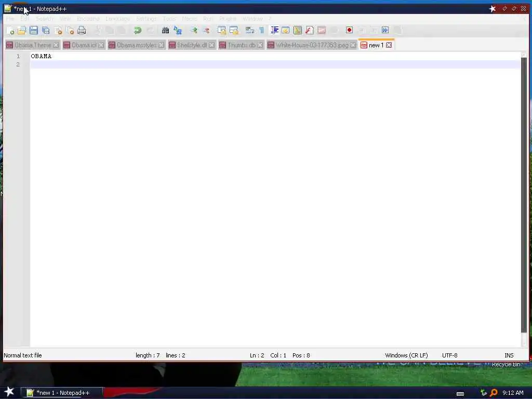Close the new 1 tab
The width and height of the screenshot is (532, 399).
point(389,45)
